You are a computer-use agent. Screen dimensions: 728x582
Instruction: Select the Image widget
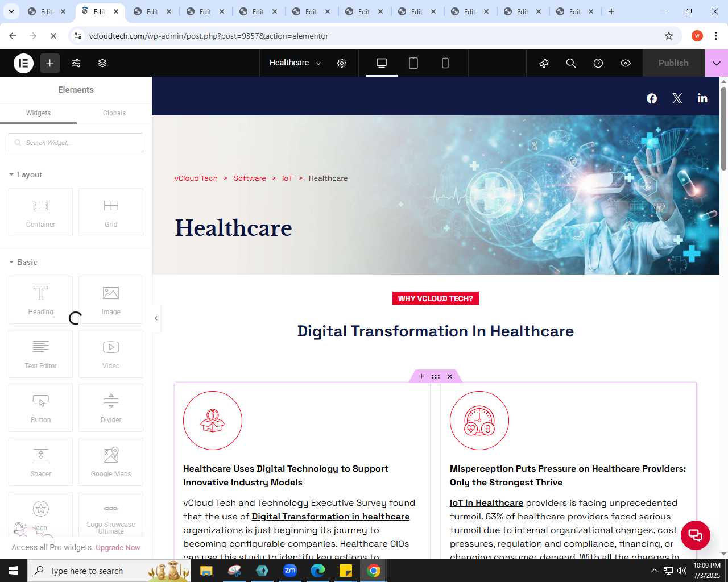click(x=111, y=300)
